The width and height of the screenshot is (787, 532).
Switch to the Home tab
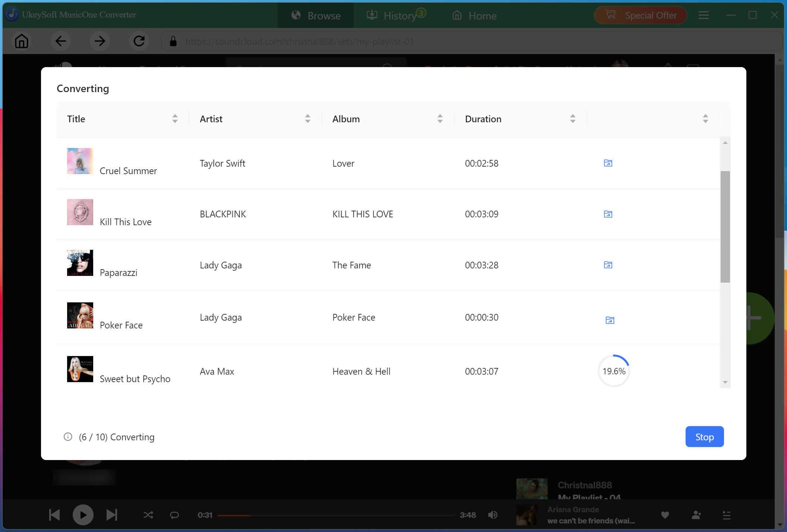tap(474, 15)
